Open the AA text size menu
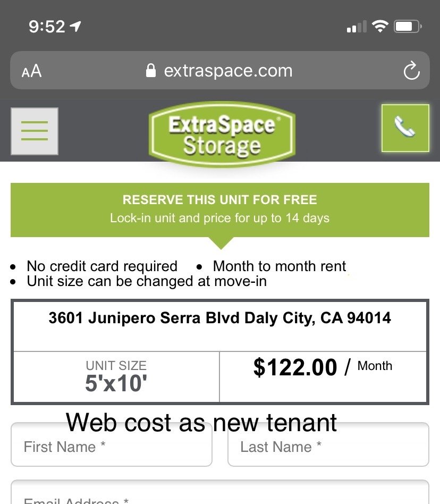 (x=31, y=71)
